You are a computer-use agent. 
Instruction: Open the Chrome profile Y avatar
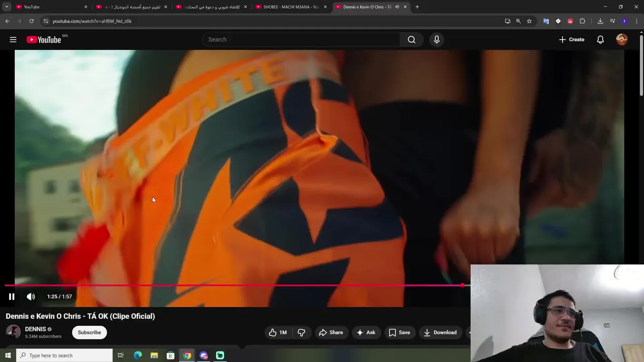click(624, 21)
